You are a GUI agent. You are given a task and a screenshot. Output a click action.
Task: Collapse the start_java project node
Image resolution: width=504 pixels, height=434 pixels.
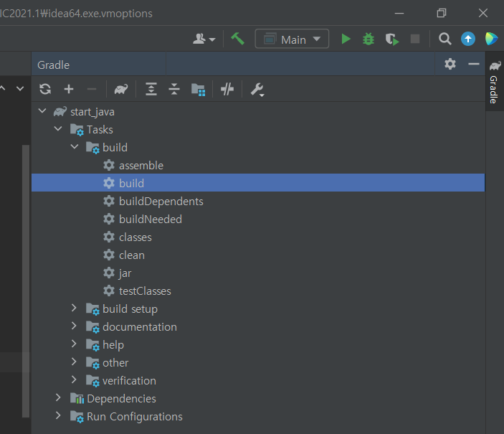coord(42,111)
